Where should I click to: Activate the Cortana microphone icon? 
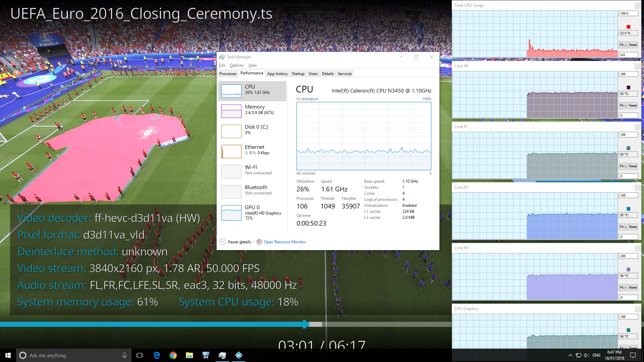pos(124,355)
